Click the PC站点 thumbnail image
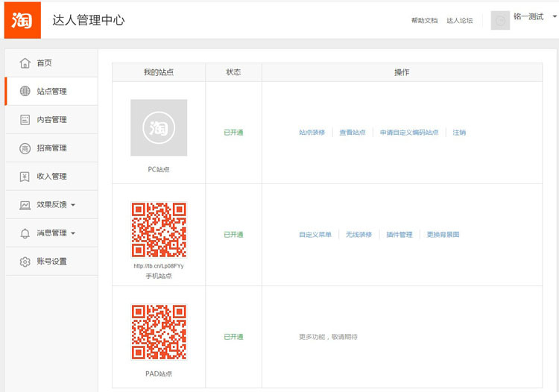 click(159, 127)
